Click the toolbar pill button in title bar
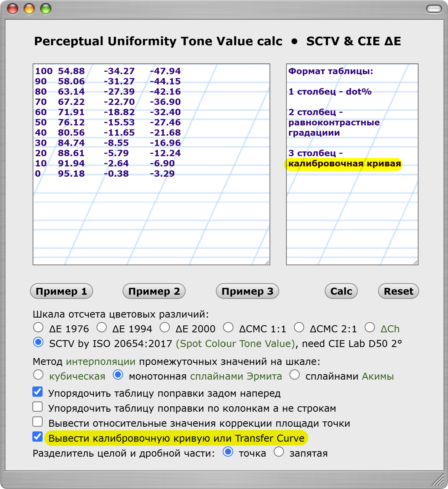The width and height of the screenshot is (448, 489). [434, 9]
